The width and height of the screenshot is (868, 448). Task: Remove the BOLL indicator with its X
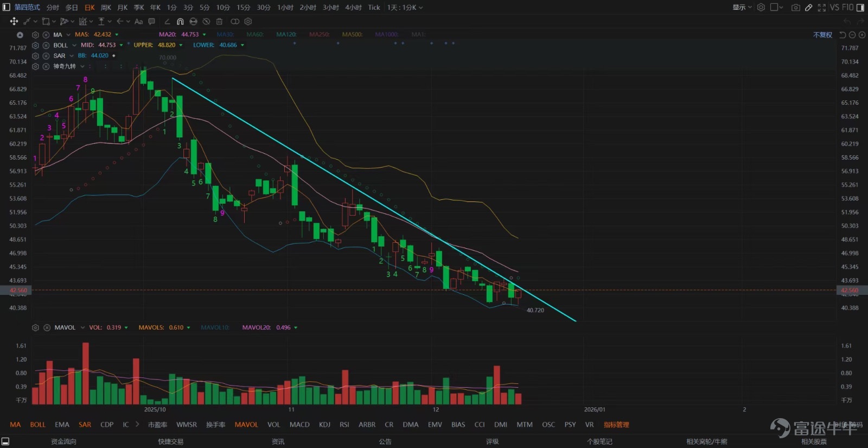(x=46, y=45)
